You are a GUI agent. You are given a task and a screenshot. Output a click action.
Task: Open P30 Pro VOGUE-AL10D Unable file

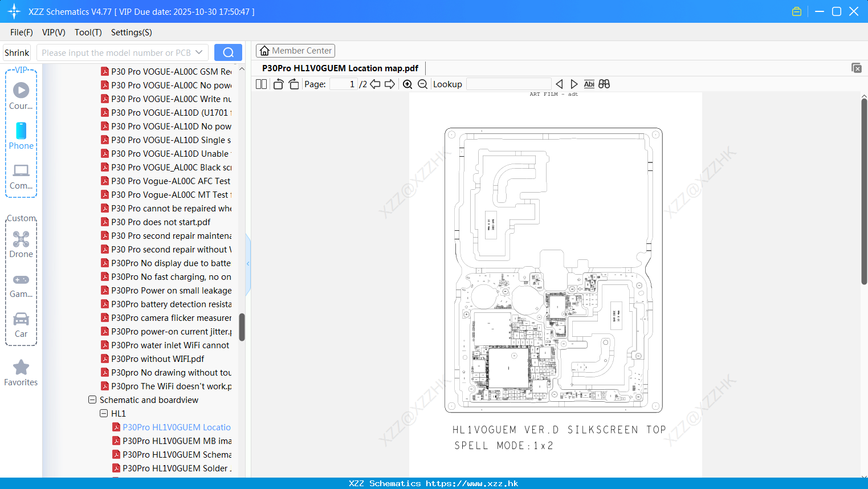click(x=166, y=153)
